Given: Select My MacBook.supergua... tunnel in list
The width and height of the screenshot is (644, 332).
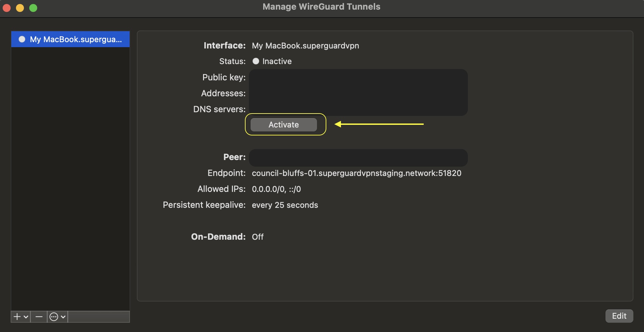Looking at the screenshot, I should 70,39.
